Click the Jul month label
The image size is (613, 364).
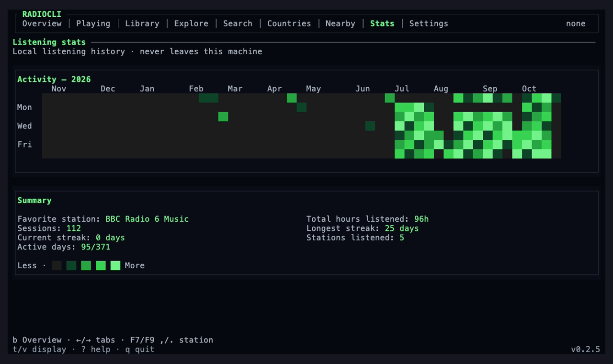(x=402, y=89)
